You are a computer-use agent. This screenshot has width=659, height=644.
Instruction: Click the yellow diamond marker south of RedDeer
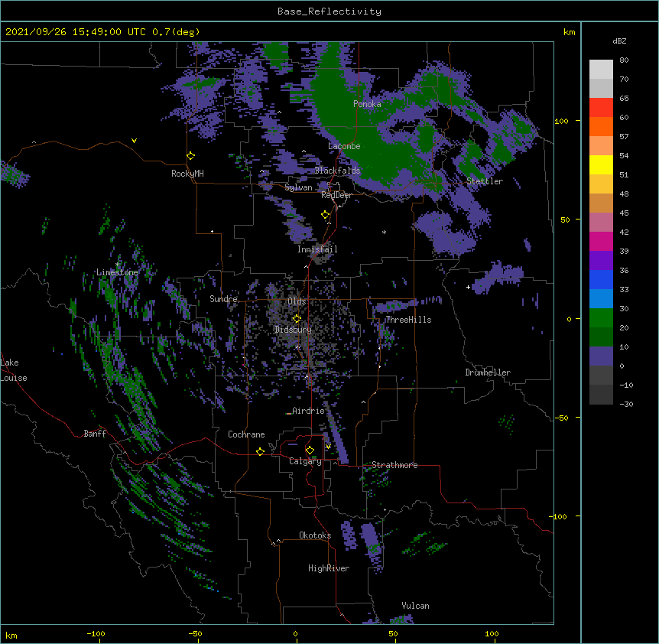pyautogui.click(x=325, y=215)
